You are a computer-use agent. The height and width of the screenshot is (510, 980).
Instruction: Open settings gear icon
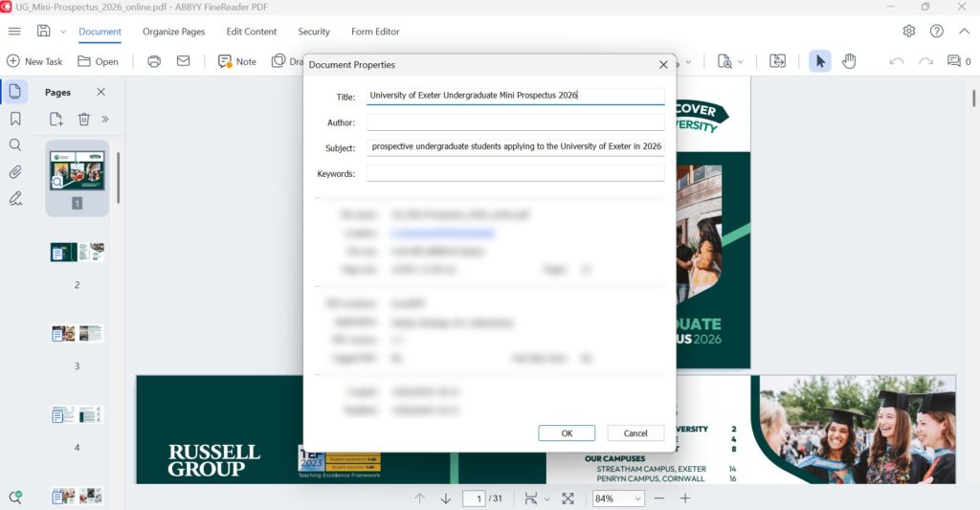[x=909, y=31]
